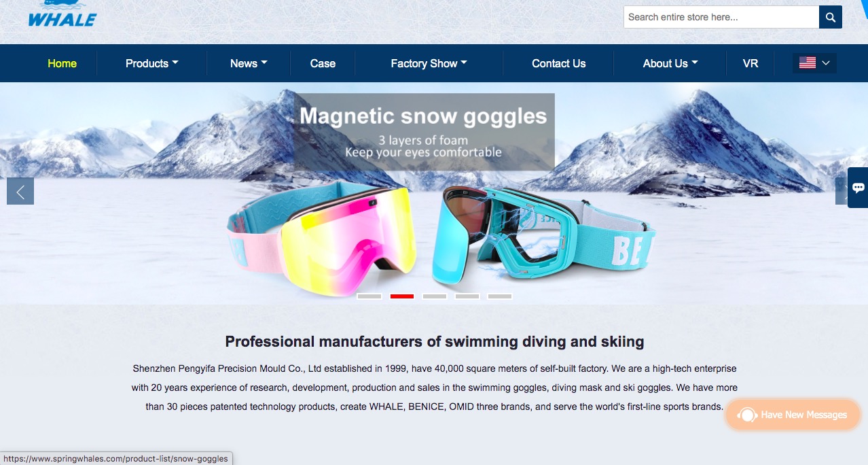This screenshot has width=868, height=465.
Task: Expand the News dropdown menu
Action: coord(249,63)
